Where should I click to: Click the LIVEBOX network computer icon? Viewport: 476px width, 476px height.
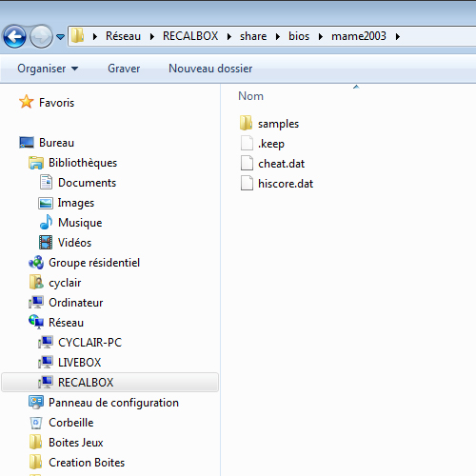[x=46, y=362]
